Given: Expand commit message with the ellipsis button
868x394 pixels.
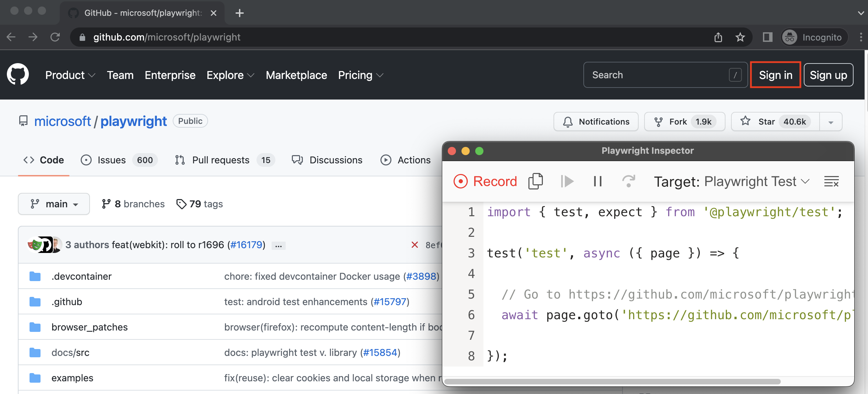Looking at the screenshot, I should point(278,245).
